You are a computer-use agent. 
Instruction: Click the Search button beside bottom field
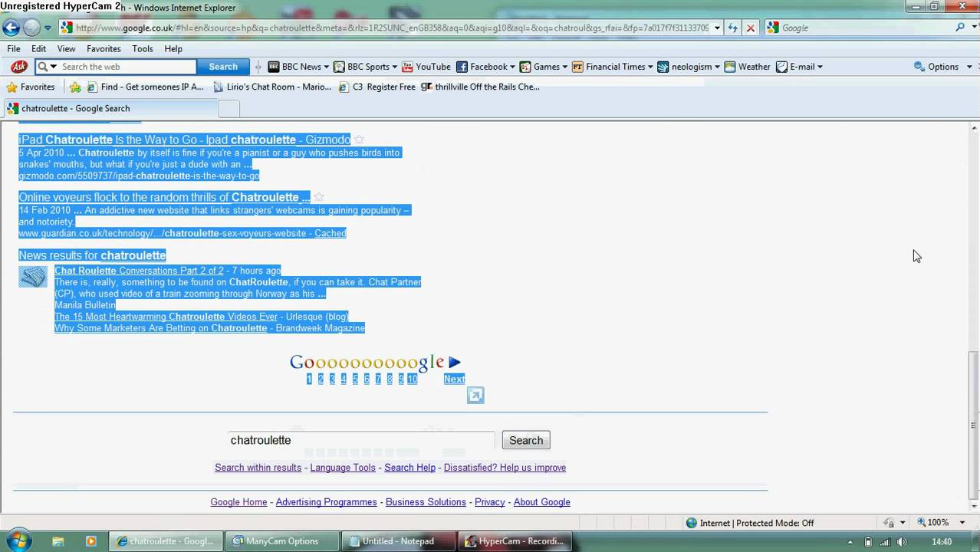[x=526, y=440]
